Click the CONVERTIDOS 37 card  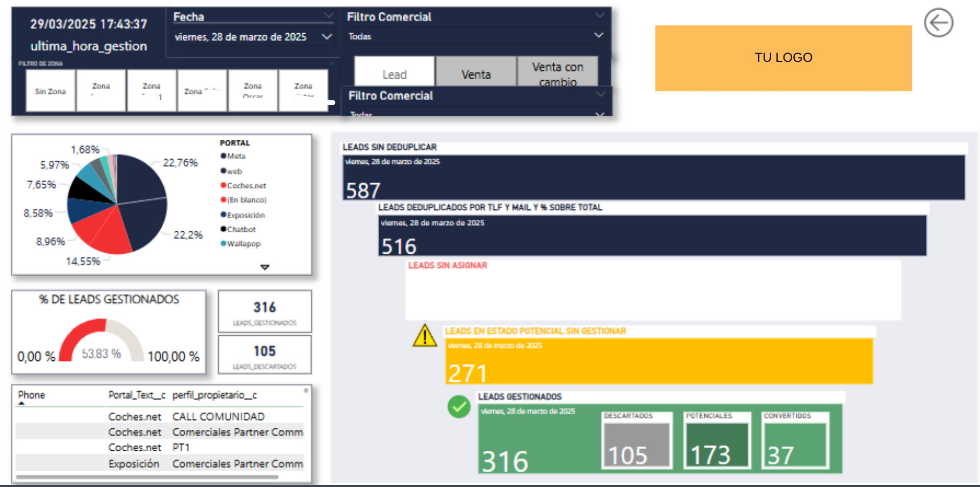795,440
